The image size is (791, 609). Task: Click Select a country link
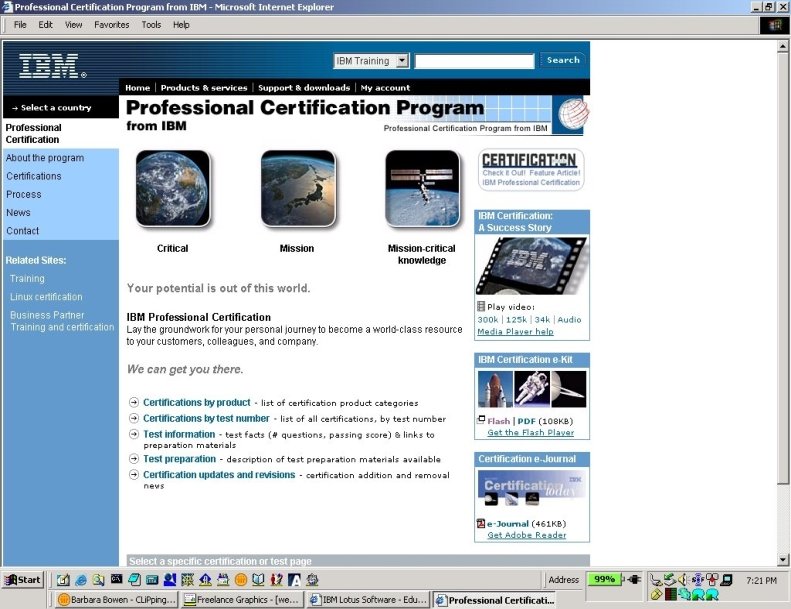[x=51, y=107]
